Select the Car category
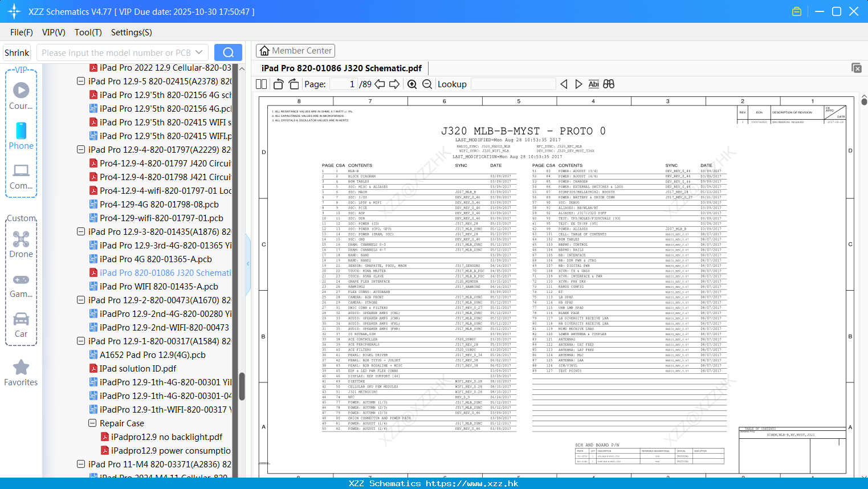The width and height of the screenshot is (868, 489). tap(21, 325)
